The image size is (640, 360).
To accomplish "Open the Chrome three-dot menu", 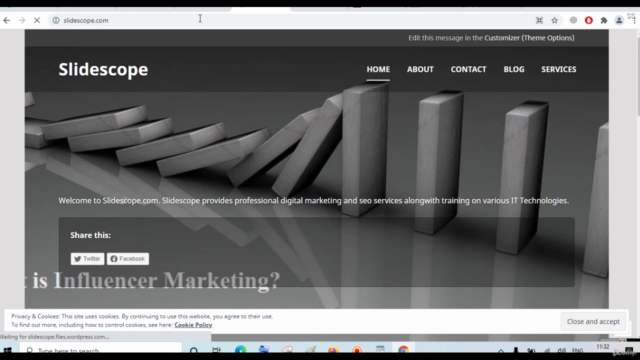I will point(634,20).
